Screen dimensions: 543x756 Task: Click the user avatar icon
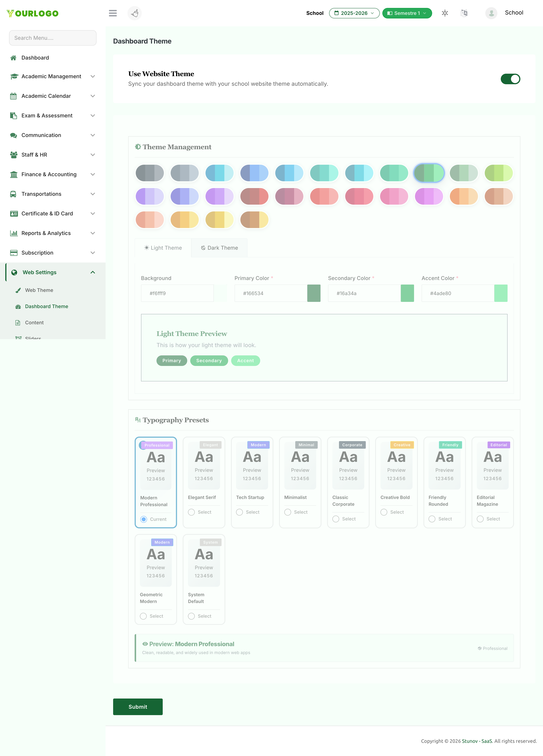491,13
